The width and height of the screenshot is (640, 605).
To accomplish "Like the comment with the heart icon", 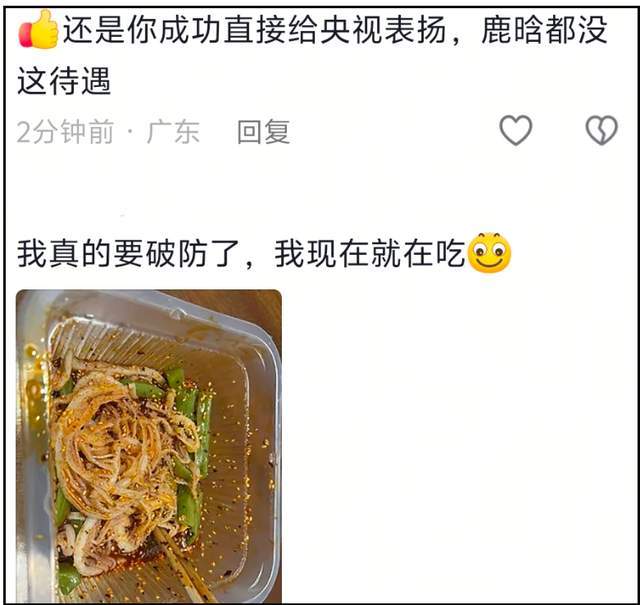I will (x=516, y=130).
